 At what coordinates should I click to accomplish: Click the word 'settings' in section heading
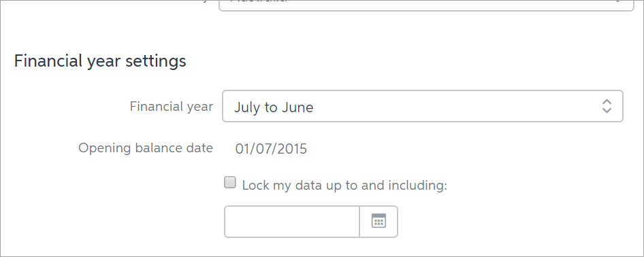(156, 61)
